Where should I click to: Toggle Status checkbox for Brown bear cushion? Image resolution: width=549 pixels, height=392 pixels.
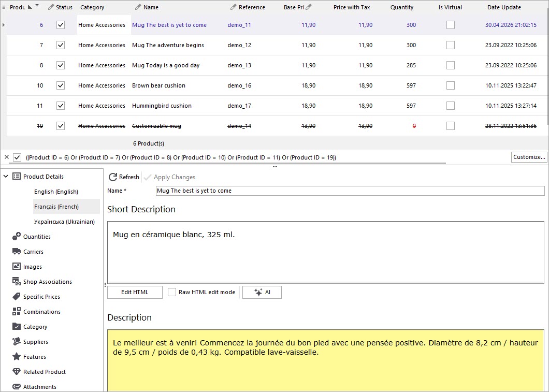click(61, 85)
